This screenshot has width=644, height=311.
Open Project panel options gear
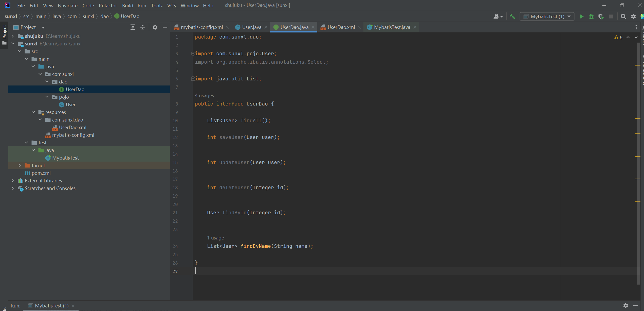tap(155, 27)
